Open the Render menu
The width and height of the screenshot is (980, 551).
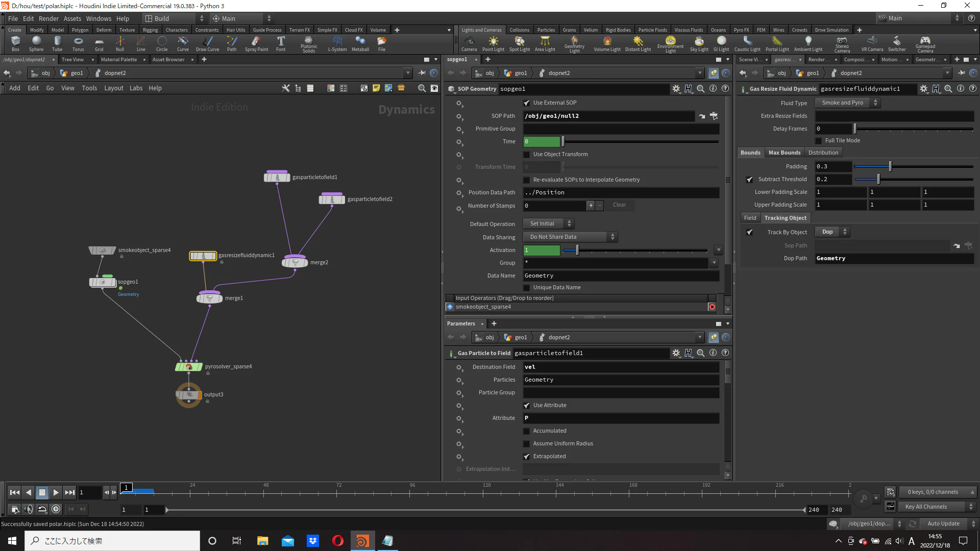(x=48, y=18)
